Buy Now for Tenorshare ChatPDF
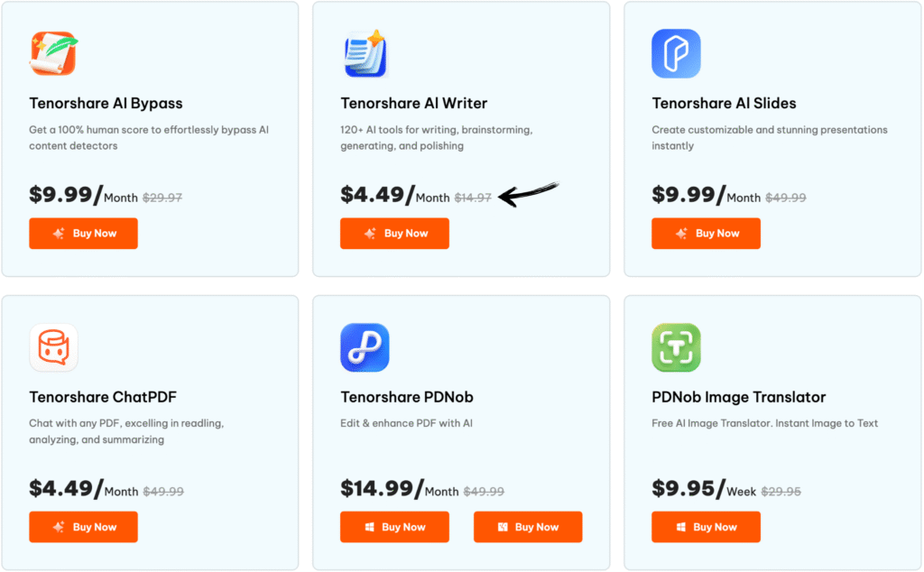924x572 pixels. [x=83, y=527]
